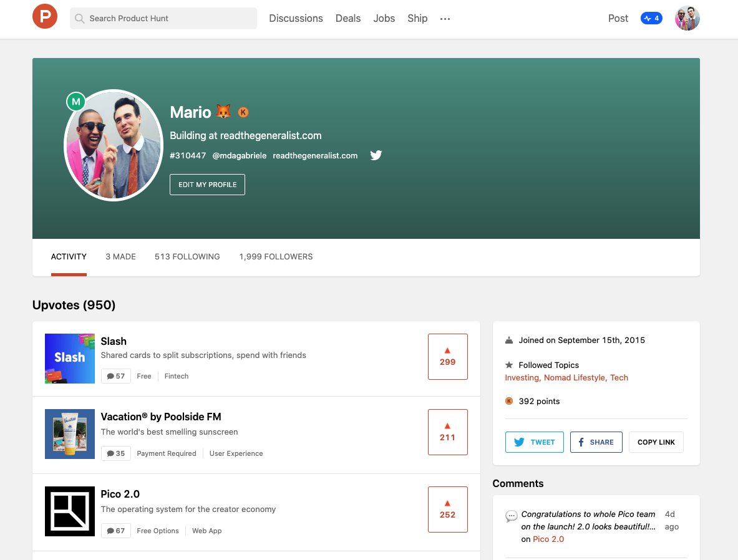This screenshot has width=738, height=560.
Task: Click the Product Hunt logo
Action: 45,17
